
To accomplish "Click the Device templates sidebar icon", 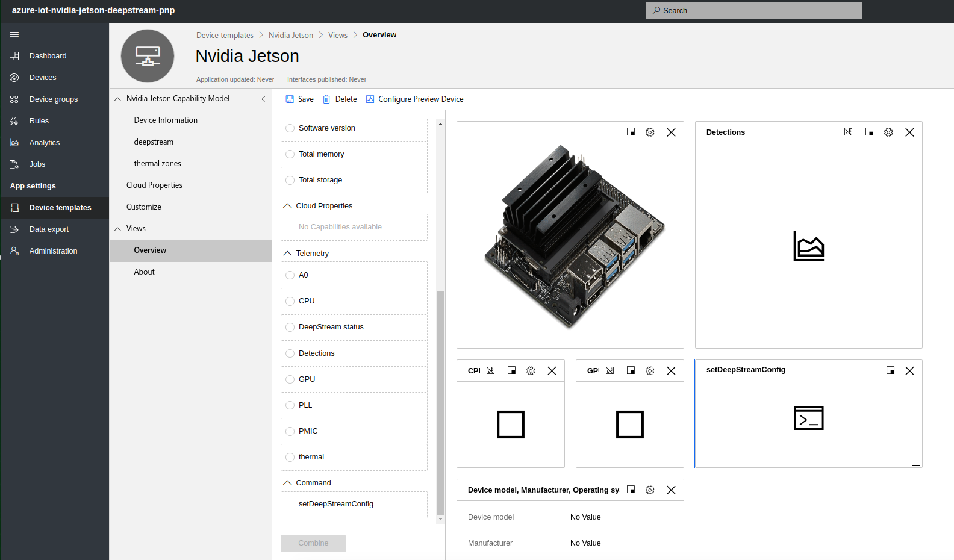I will (x=14, y=208).
